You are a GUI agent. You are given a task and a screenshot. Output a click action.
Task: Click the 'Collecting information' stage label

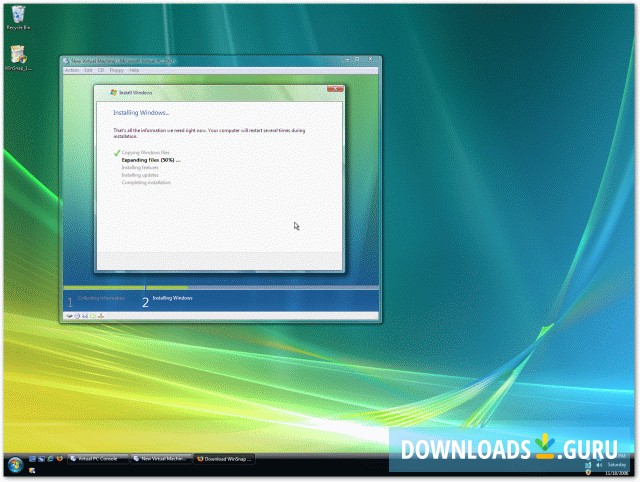point(101,298)
